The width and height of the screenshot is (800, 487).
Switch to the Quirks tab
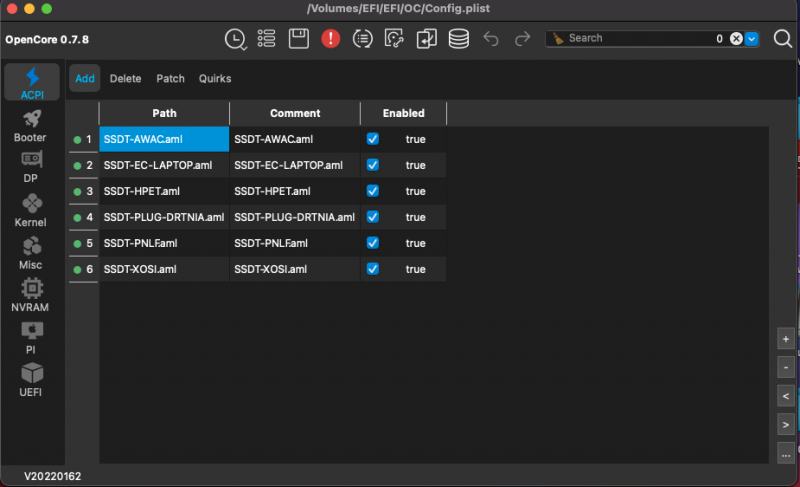pyautogui.click(x=215, y=78)
